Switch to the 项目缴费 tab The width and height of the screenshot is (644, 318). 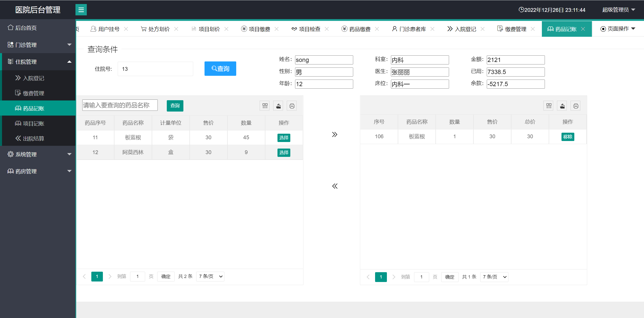[x=259, y=29]
